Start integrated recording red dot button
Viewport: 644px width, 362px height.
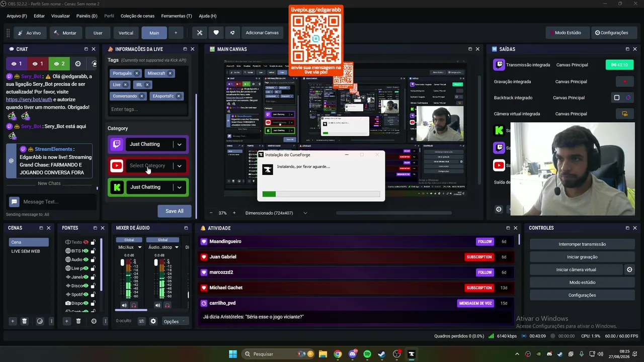[625, 81]
